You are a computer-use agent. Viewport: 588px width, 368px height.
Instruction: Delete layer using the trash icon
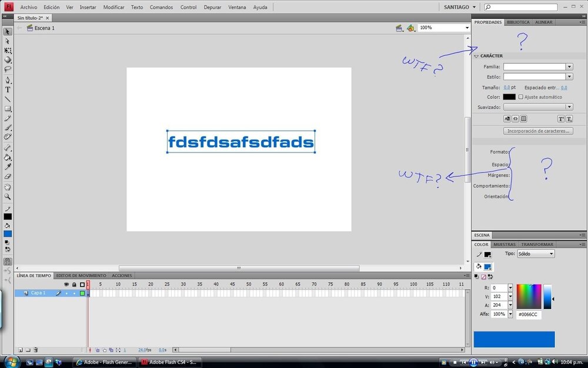pos(35,350)
